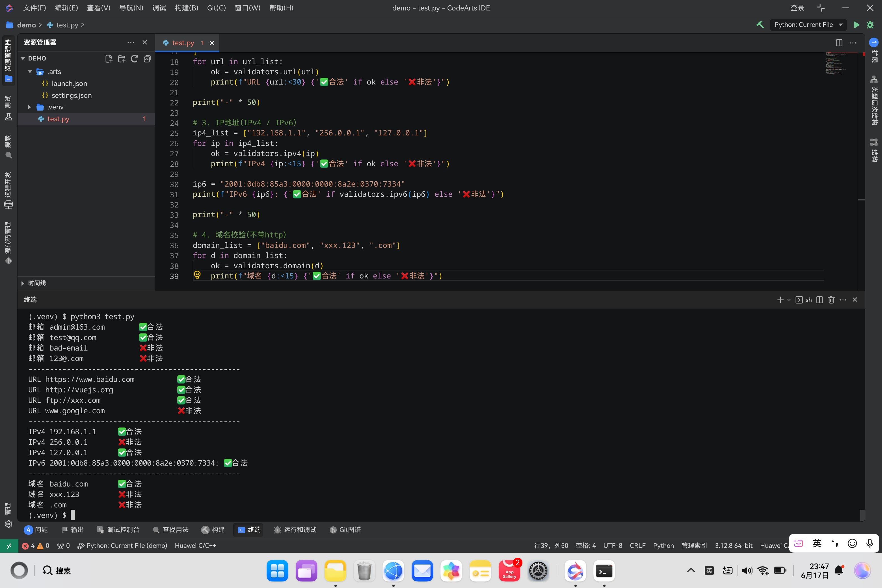Screen dimensions: 882x588
Task: Open remote development view in activity bar
Action: click(8, 190)
